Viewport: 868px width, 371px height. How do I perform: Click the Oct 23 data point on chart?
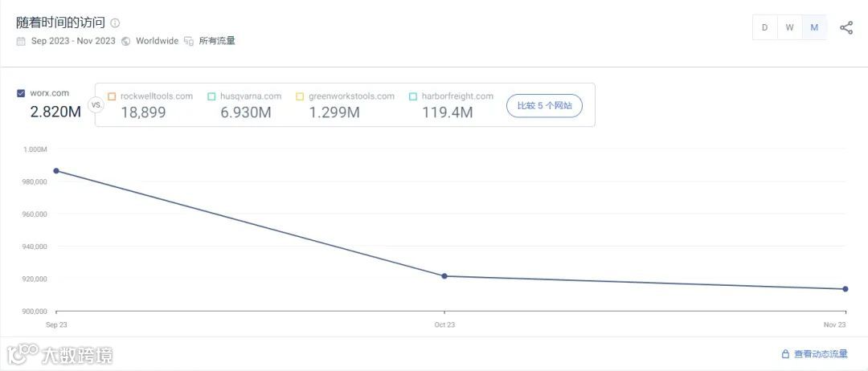click(444, 276)
